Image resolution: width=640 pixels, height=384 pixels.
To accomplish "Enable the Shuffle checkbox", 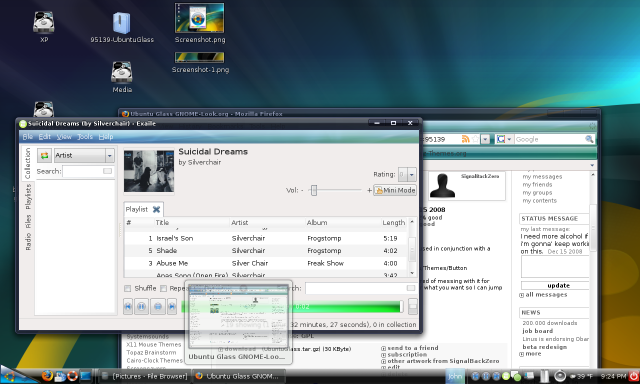I will 128,289.
